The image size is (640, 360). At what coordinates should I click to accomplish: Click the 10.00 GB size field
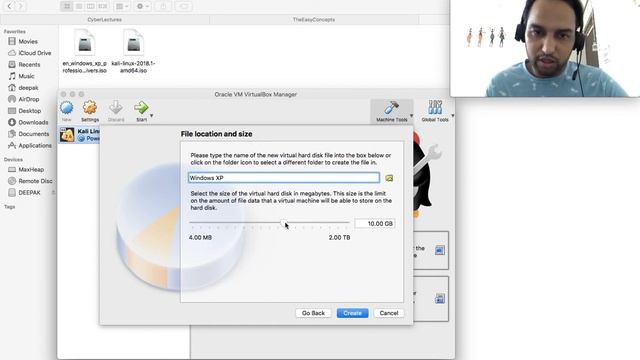tap(375, 224)
